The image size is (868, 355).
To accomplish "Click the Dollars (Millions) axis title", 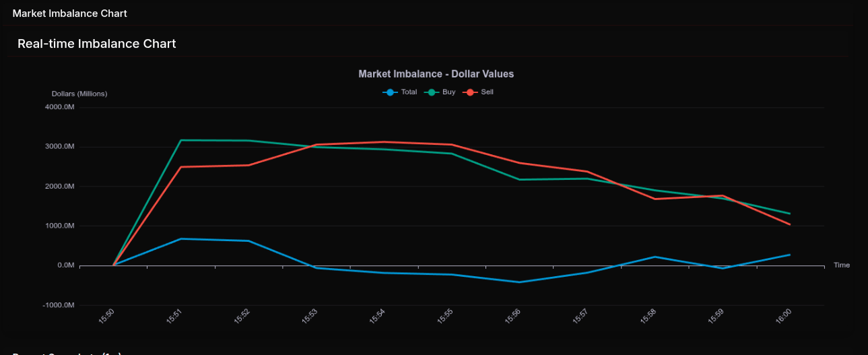I will pos(79,94).
